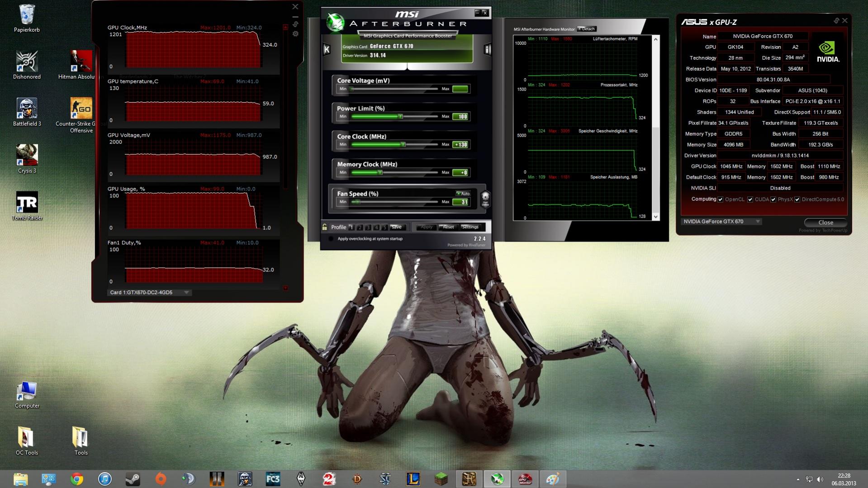Click the Kombustor K button in Afterburner
Screen dimensions: 868x488
pyautogui.click(x=327, y=49)
